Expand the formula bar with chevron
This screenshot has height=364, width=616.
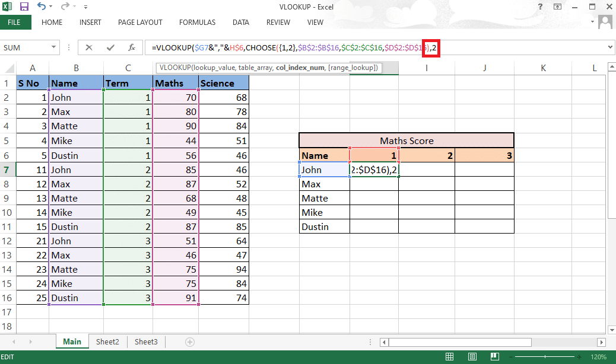tap(610, 47)
